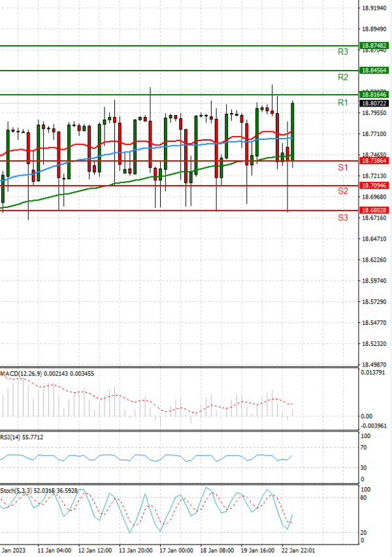Screen dimensions: 392x557
Task: Click the MACD scale value -0.003961
Action: (x=374, y=426)
